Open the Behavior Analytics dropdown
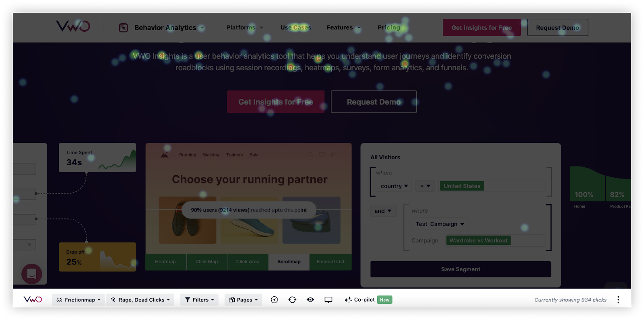 [169, 28]
